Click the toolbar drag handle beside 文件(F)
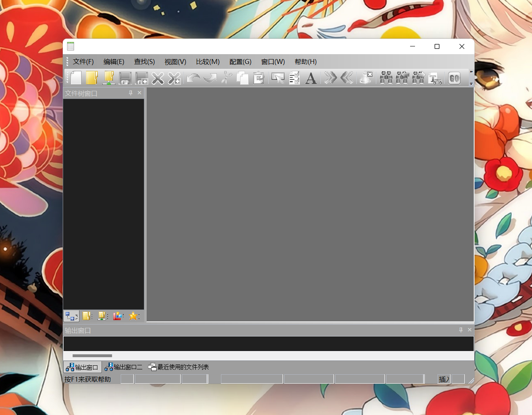Screen dimensions: 532x415 [67, 62]
